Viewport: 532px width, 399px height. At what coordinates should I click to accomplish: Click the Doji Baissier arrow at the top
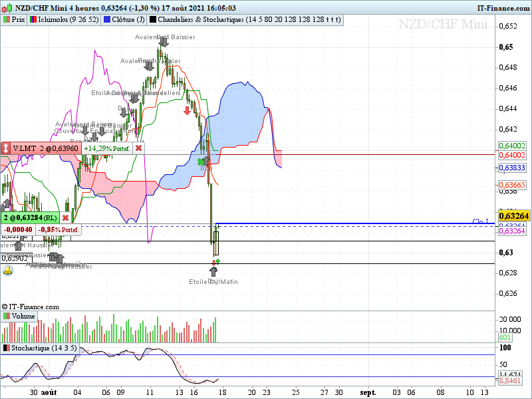[164, 42]
